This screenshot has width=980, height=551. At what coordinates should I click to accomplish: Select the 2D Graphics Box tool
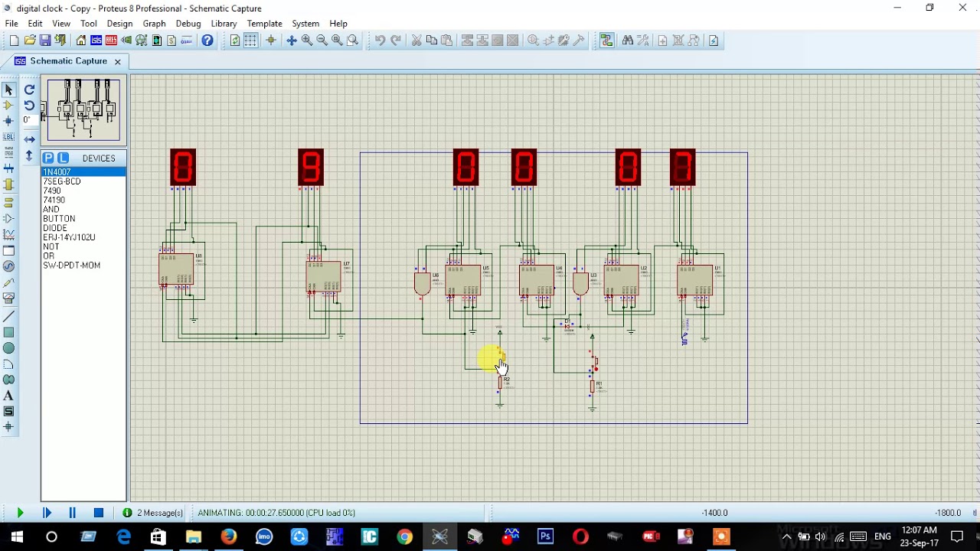[9, 332]
